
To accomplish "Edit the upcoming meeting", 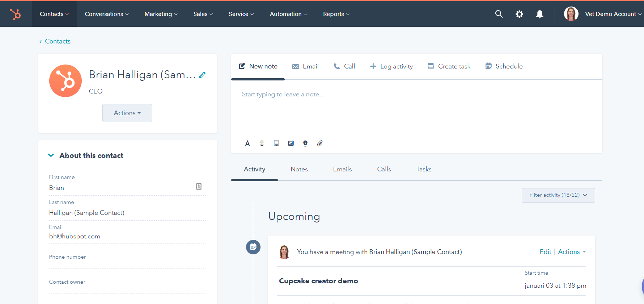I will (x=545, y=252).
